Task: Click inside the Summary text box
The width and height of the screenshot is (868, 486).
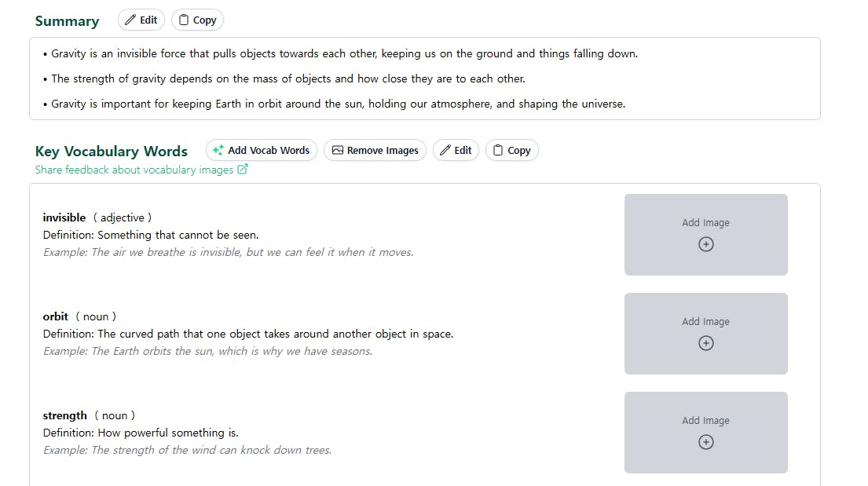Action: [x=424, y=79]
